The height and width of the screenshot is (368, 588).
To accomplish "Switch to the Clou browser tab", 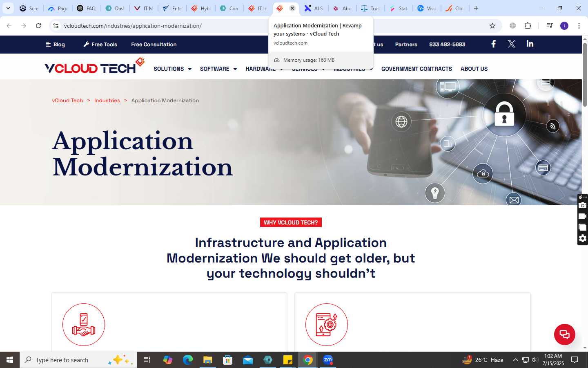I will pos(455,8).
